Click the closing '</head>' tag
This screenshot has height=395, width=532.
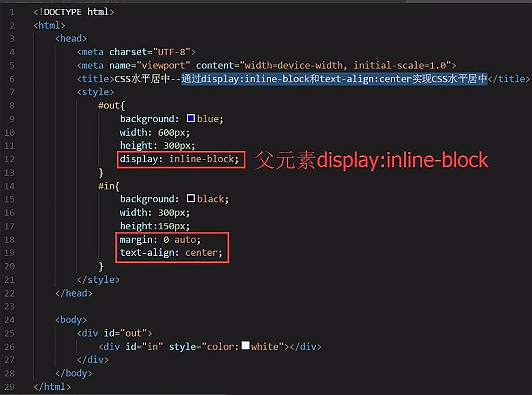click(74, 293)
